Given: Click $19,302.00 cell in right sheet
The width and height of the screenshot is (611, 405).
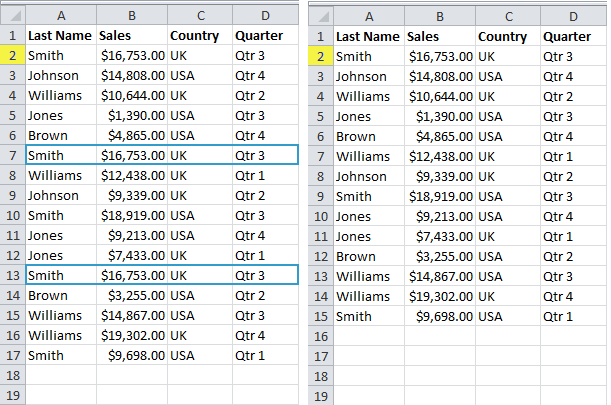Looking at the screenshot, I should point(440,296).
